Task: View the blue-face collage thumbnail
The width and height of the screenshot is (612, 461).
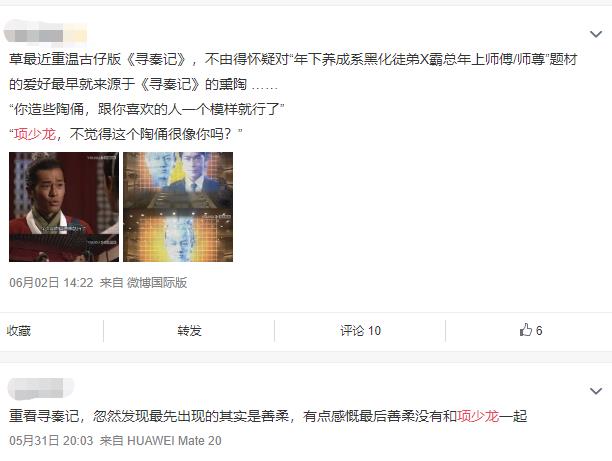Action: (x=178, y=207)
